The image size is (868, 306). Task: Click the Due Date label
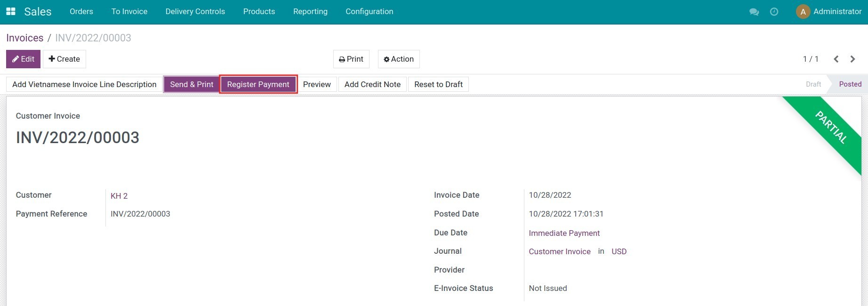pos(450,233)
